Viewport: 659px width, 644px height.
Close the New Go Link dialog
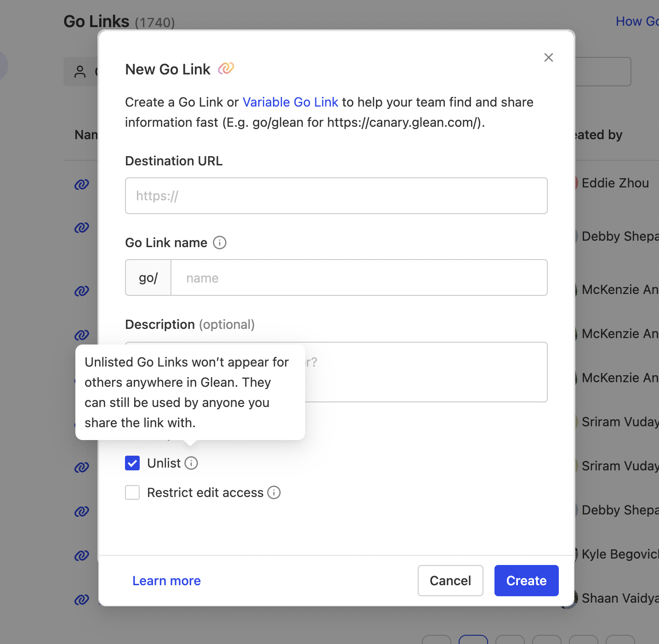[x=548, y=57]
